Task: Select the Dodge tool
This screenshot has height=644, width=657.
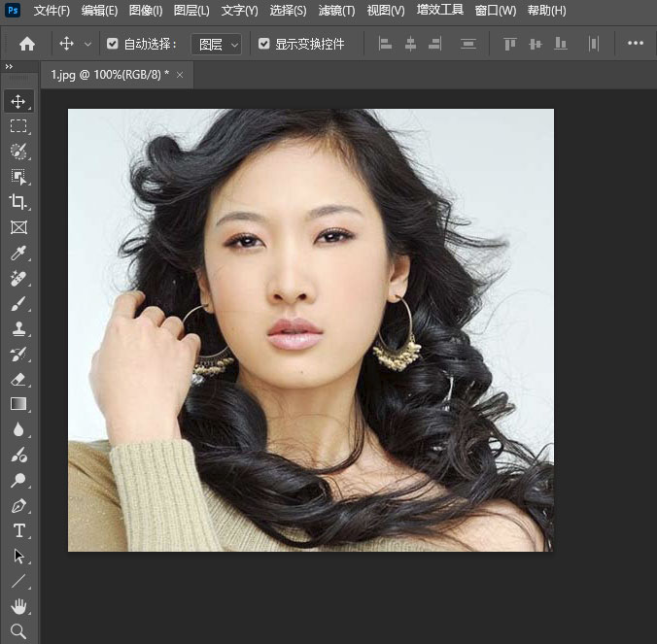Action: click(x=18, y=480)
